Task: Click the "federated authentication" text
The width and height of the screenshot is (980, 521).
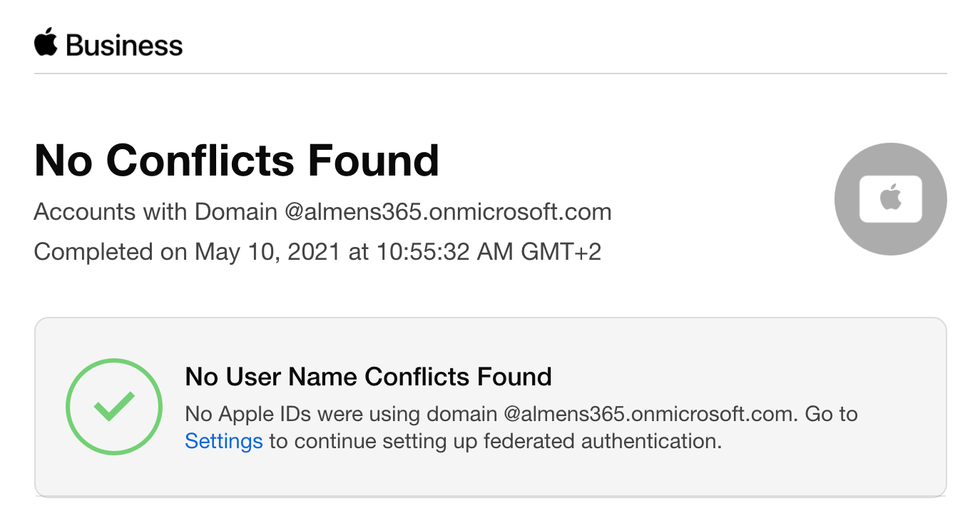Action: coord(602,441)
